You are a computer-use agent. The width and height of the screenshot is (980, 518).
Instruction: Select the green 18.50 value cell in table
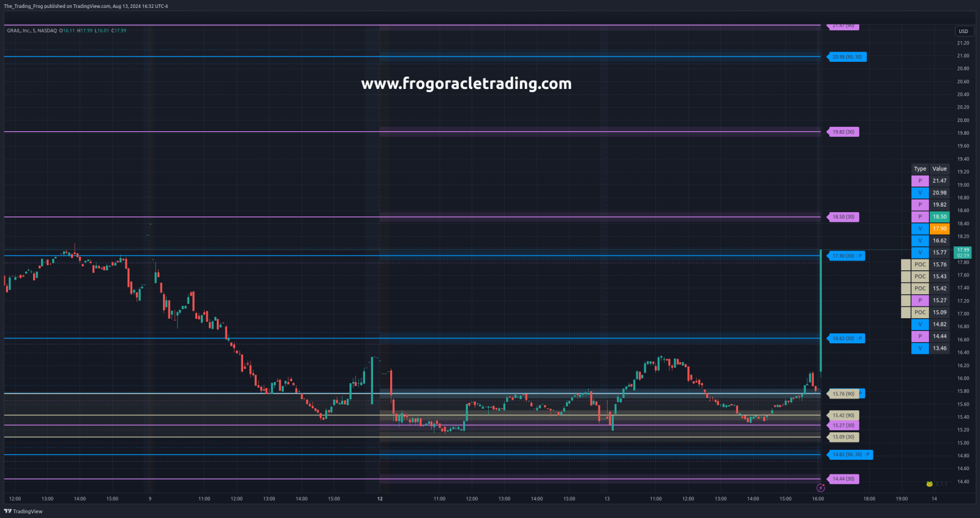[x=940, y=217]
